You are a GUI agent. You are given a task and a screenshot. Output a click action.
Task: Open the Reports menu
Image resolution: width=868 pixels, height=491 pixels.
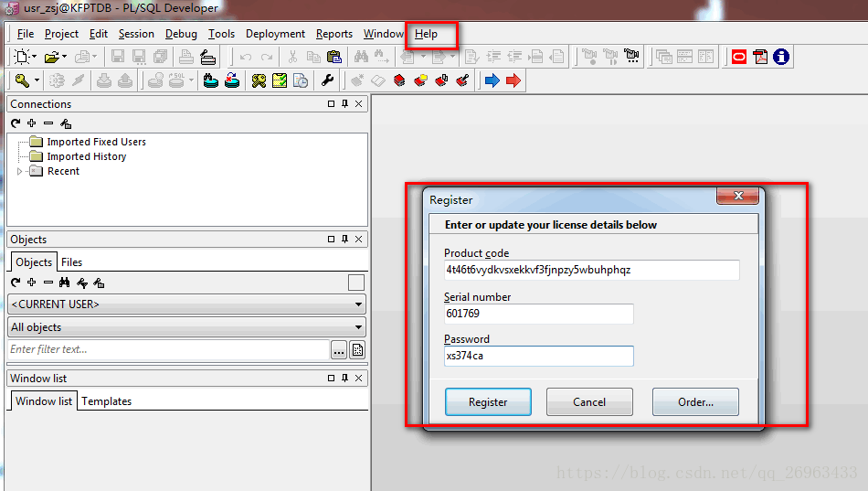(333, 34)
